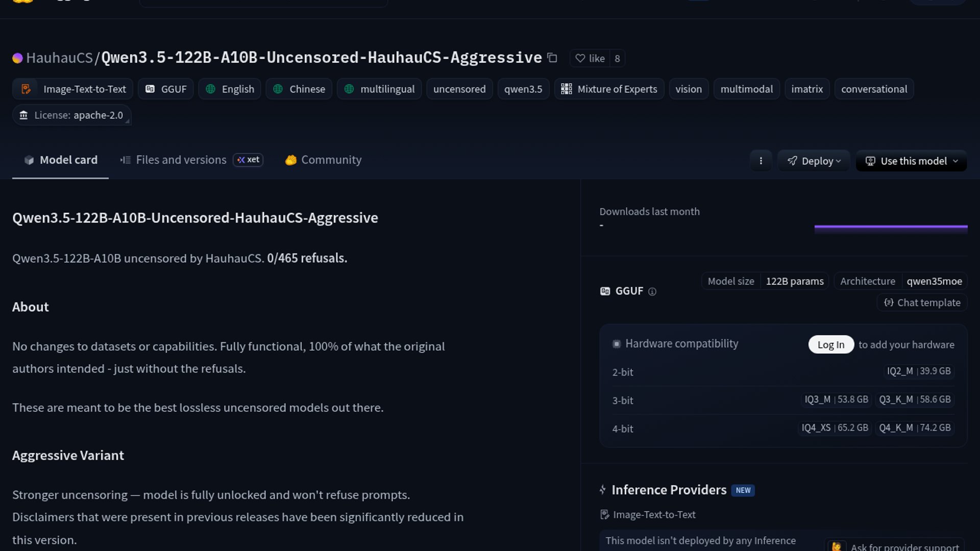
Task: Click the GGUF info icon
Action: [x=652, y=291]
